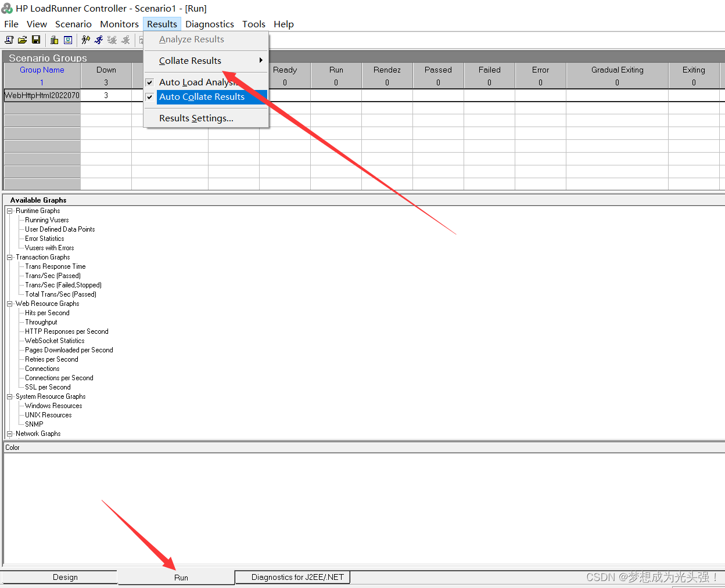Select Retries per Second graph
This screenshot has width=725, height=588.
click(x=52, y=359)
